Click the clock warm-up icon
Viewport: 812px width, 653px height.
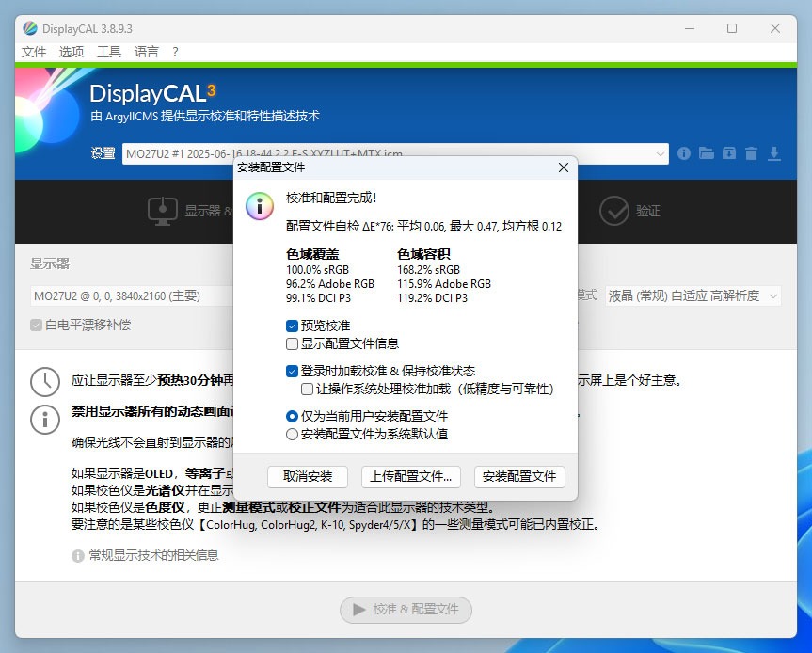[x=45, y=382]
